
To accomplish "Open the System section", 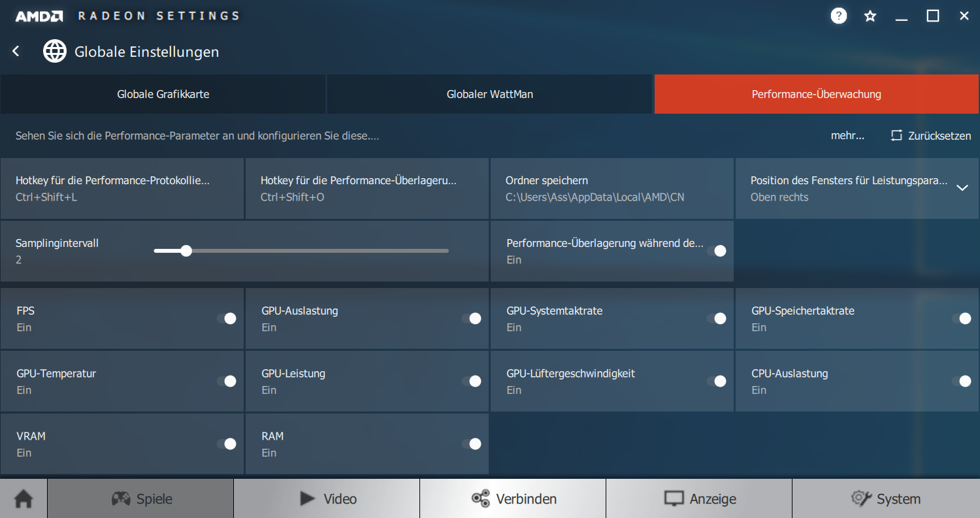I will pyautogui.click(x=886, y=499).
